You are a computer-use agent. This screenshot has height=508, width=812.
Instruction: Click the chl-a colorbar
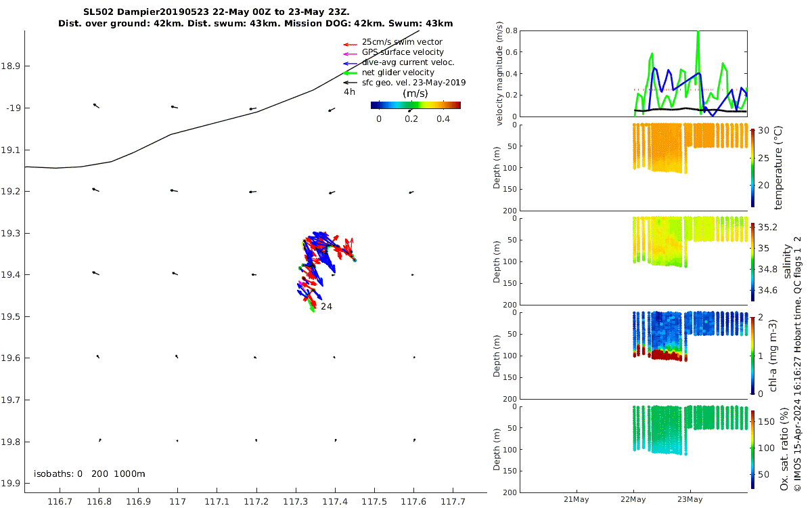coord(753,354)
